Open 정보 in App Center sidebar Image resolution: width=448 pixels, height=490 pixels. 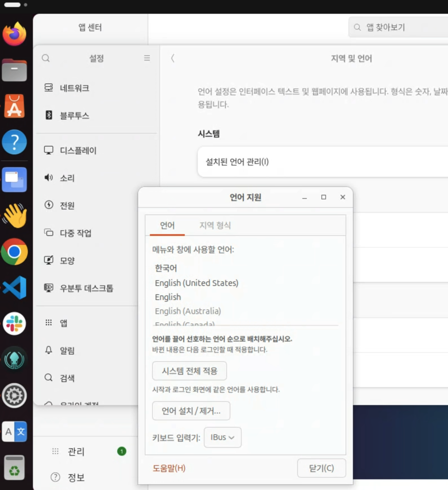[76, 477]
